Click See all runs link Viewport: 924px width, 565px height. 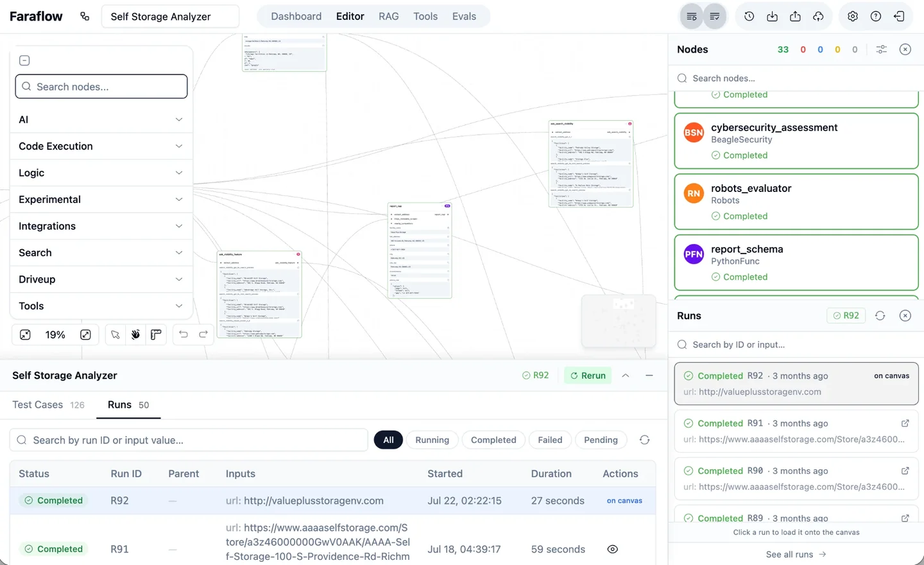point(796,555)
